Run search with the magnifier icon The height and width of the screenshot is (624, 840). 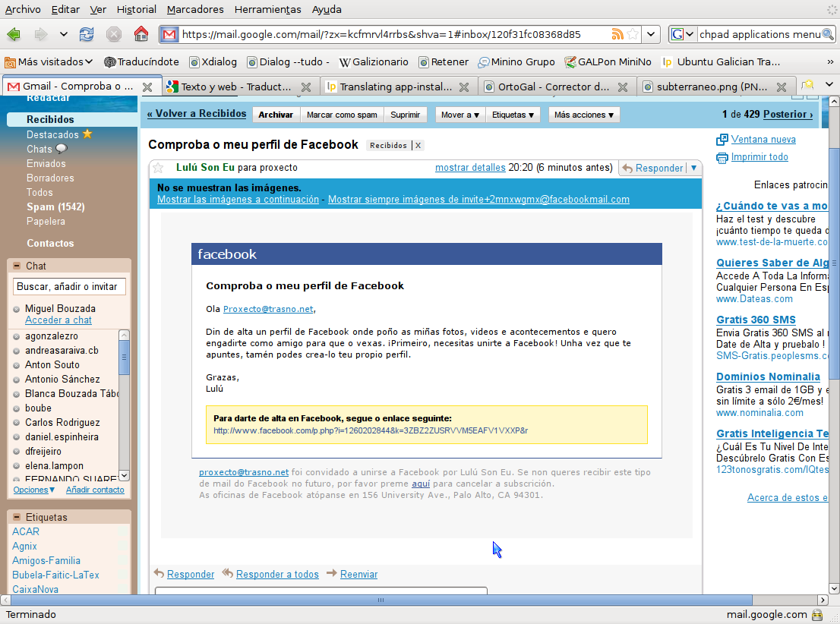pos(828,34)
